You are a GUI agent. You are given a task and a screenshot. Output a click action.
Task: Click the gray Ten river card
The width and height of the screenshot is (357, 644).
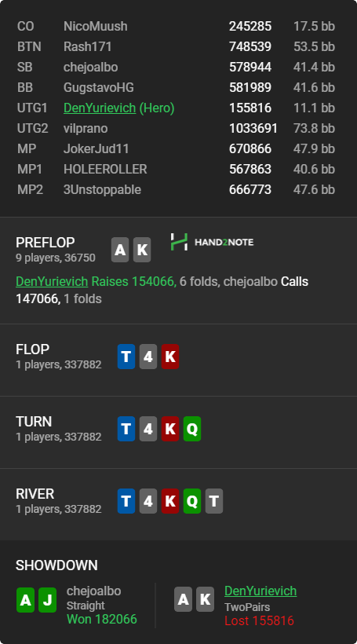pos(214,501)
